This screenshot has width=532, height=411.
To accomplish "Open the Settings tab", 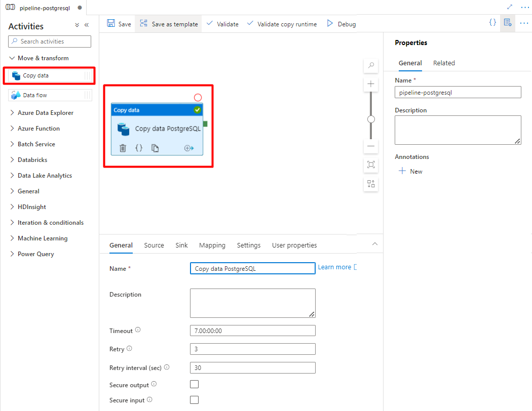I will coord(249,245).
